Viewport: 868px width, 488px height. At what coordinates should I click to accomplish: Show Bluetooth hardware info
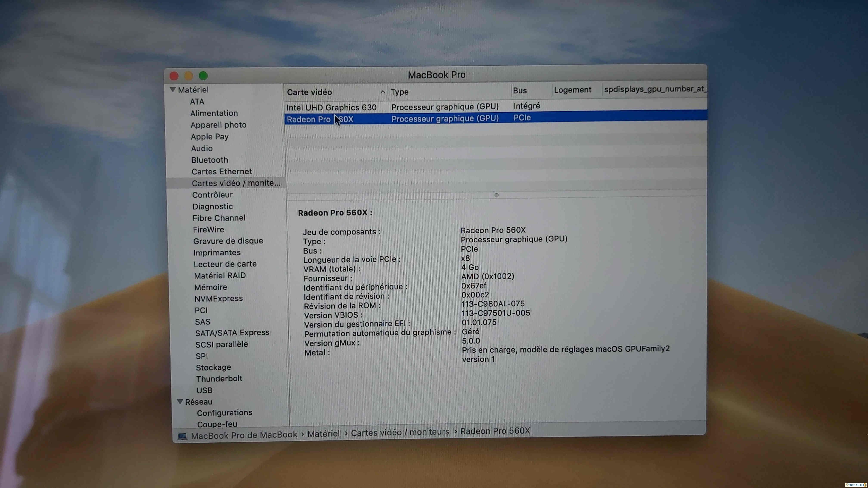(210, 160)
